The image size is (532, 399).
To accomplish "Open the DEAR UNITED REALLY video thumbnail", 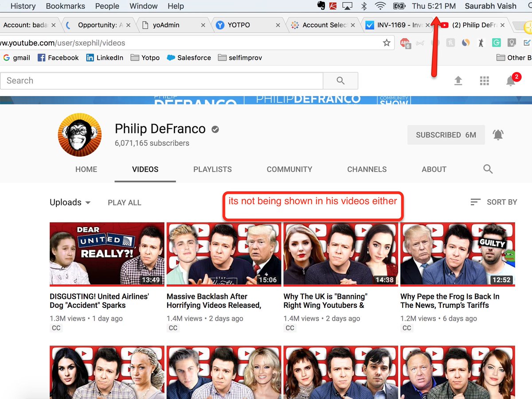I will (x=107, y=254).
